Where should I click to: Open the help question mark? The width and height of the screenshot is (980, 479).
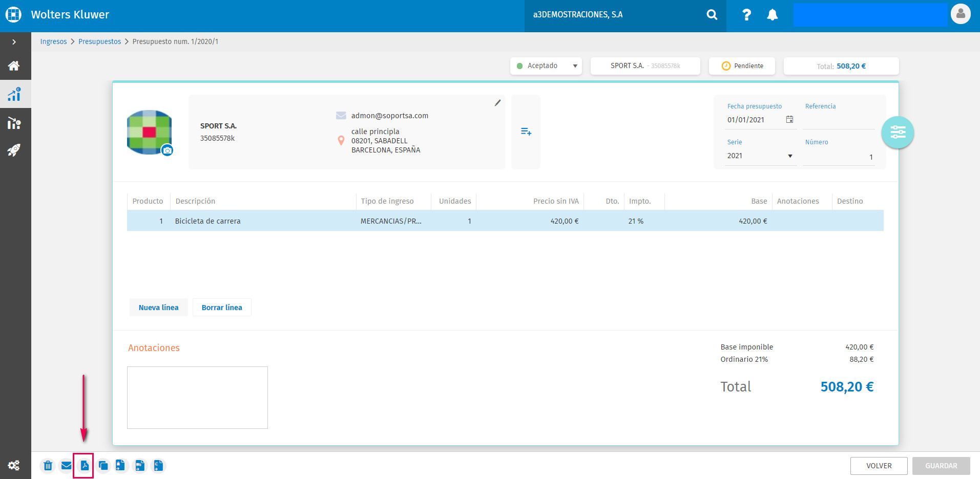click(746, 15)
